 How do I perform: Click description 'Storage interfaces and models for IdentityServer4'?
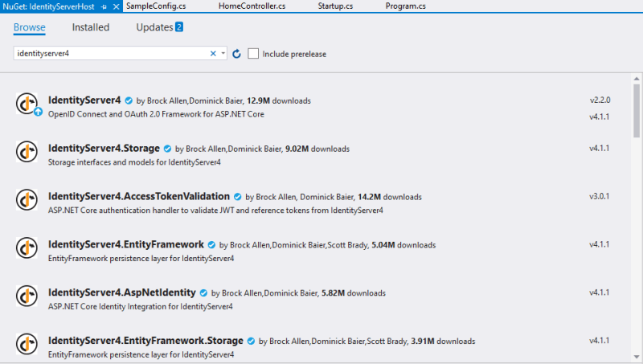(x=134, y=162)
